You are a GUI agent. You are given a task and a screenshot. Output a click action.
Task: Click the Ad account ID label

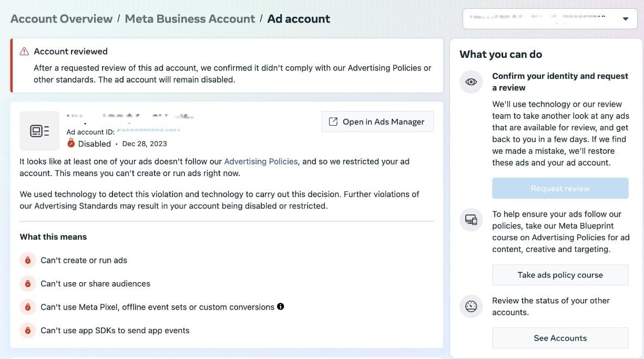(x=90, y=132)
